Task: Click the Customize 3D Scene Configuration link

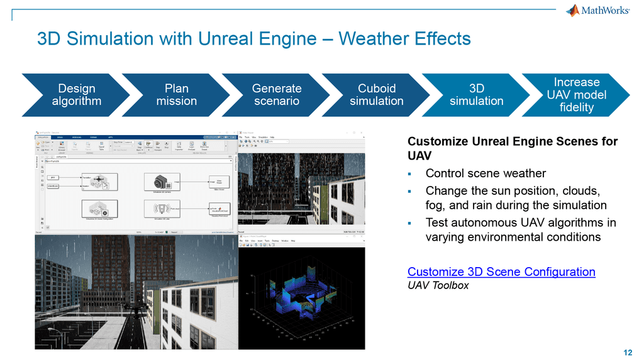Action: click(501, 271)
